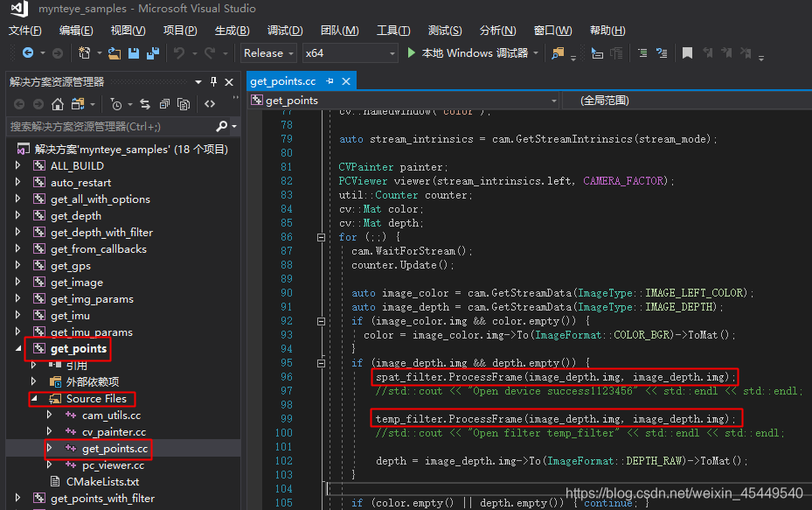This screenshot has height=510, width=812.
Task: Collapse the Source Files folder
Action: coord(34,398)
